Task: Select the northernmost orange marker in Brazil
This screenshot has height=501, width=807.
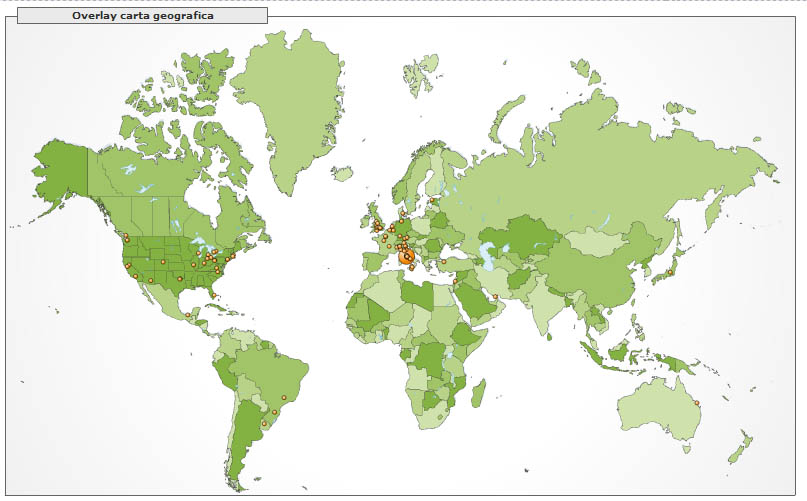Action: [284, 398]
